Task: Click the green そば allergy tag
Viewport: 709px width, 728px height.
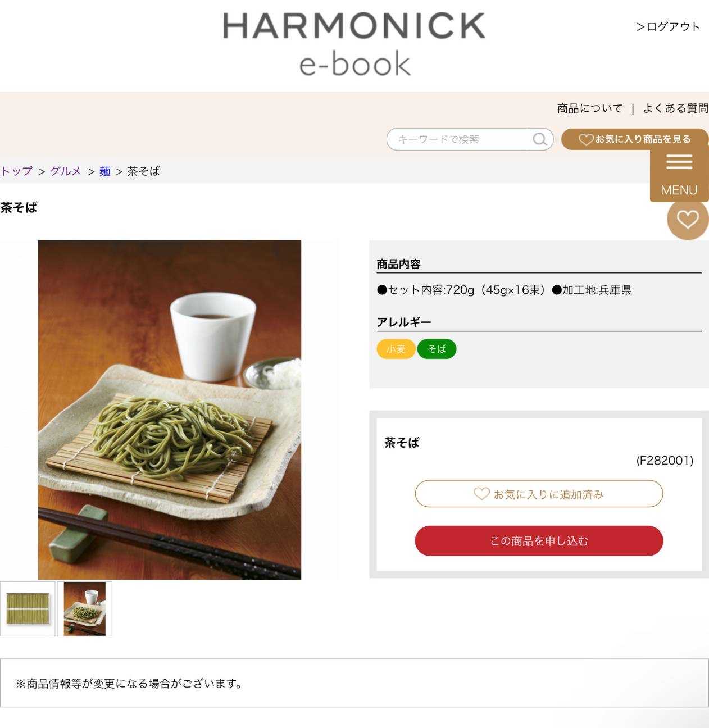Action: [437, 349]
